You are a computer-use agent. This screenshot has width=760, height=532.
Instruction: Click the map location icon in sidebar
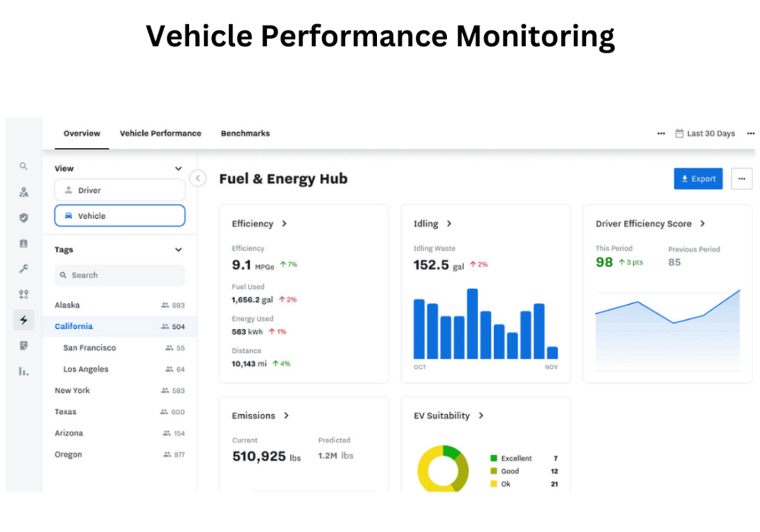pyautogui.click(x=24, y=192)
